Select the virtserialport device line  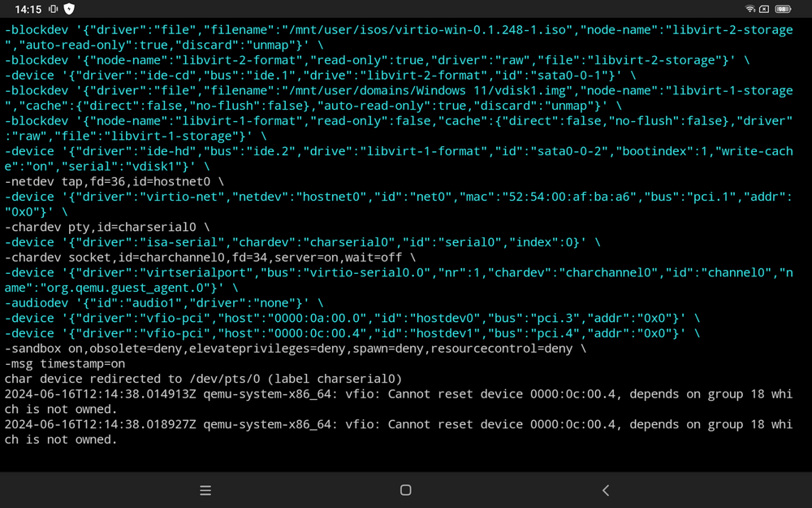pyautogui.click(x=399, y=280)
